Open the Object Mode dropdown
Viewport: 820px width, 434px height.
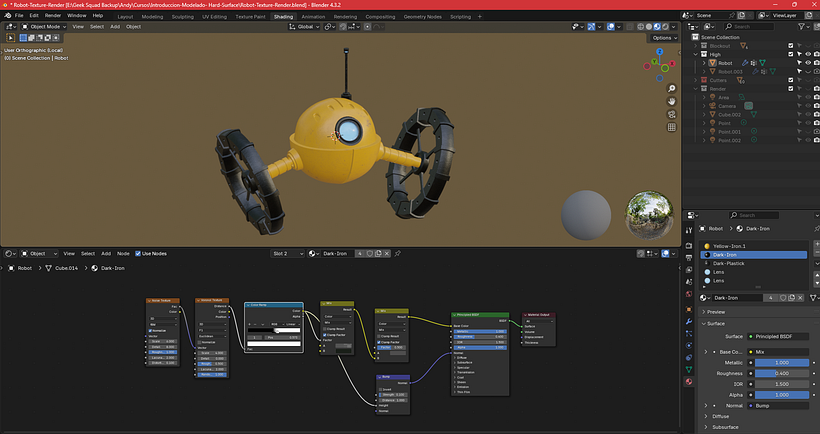pos(44,27)
